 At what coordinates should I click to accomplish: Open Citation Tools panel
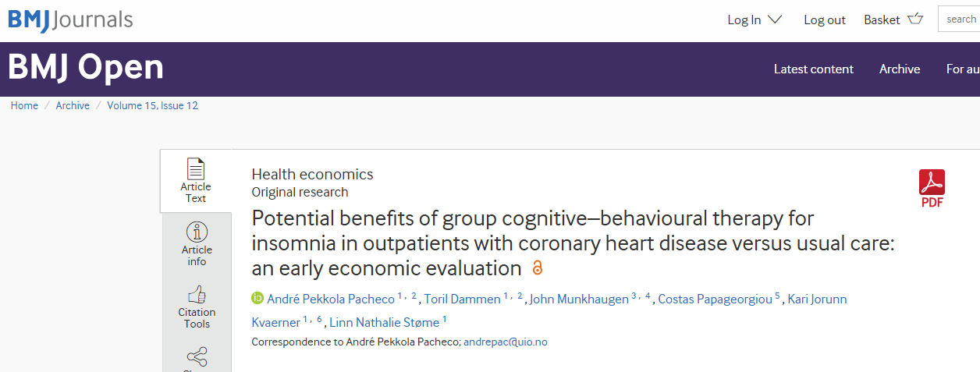[x=197, y=306]
